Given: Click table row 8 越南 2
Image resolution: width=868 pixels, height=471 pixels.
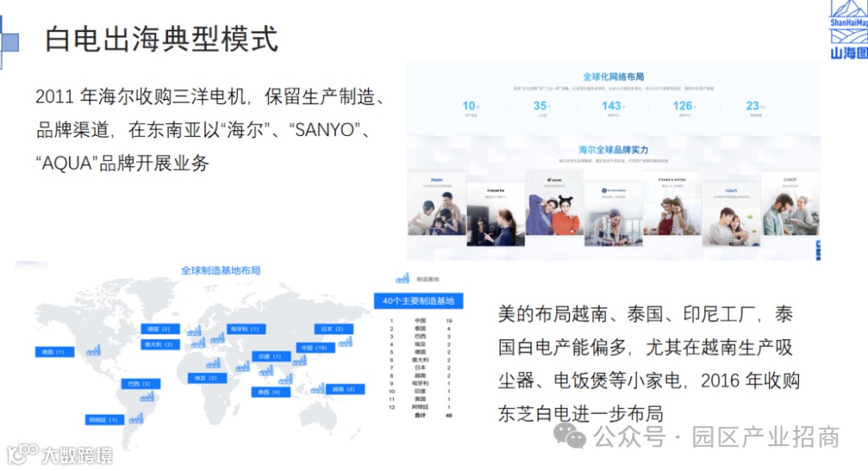Looking at the screenshot, I should 420,375.
